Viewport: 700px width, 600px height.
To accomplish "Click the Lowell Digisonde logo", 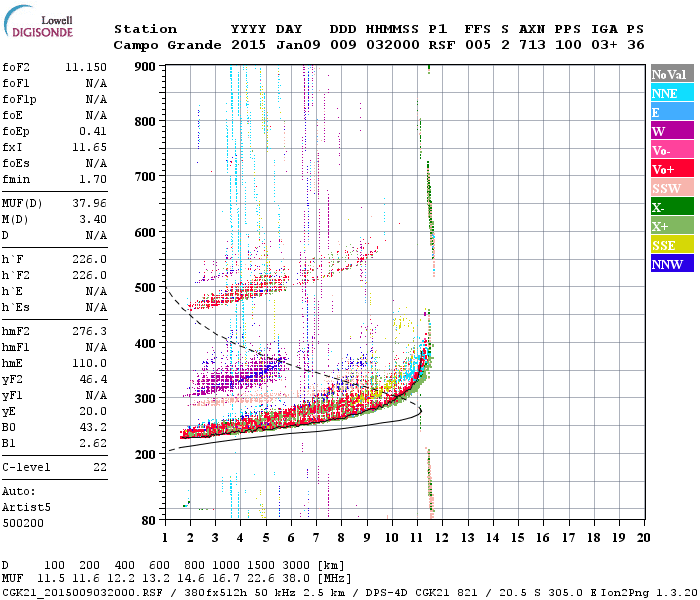I will point(38,21).
